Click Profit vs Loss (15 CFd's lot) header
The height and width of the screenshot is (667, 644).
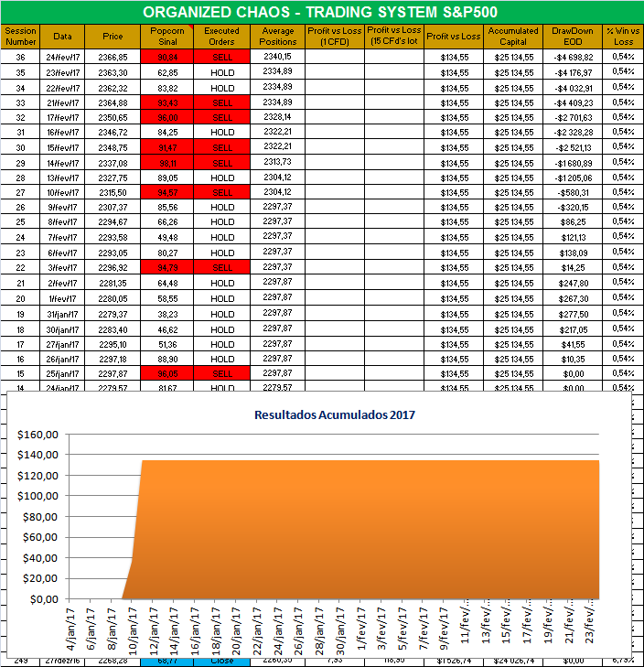(394, 37)
